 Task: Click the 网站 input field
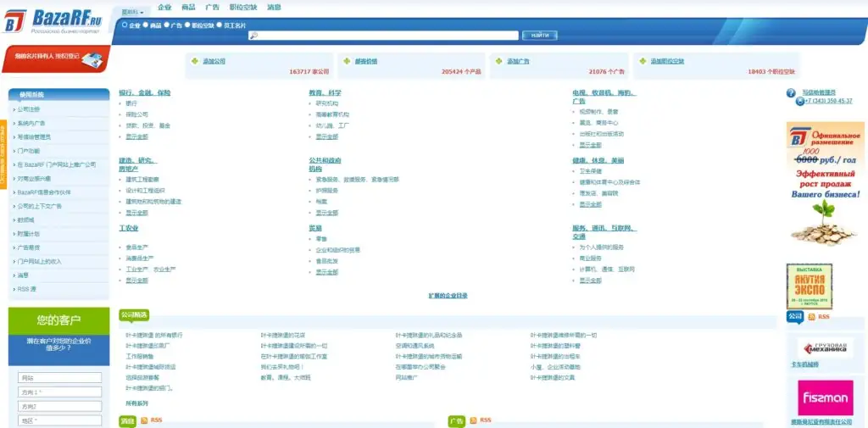coord(59,378)
